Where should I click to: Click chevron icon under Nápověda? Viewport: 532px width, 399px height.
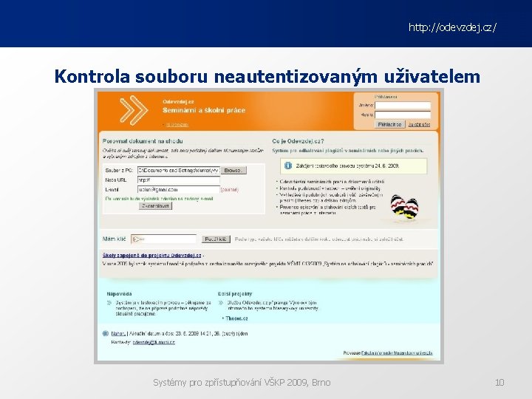(x=109, y=303)
